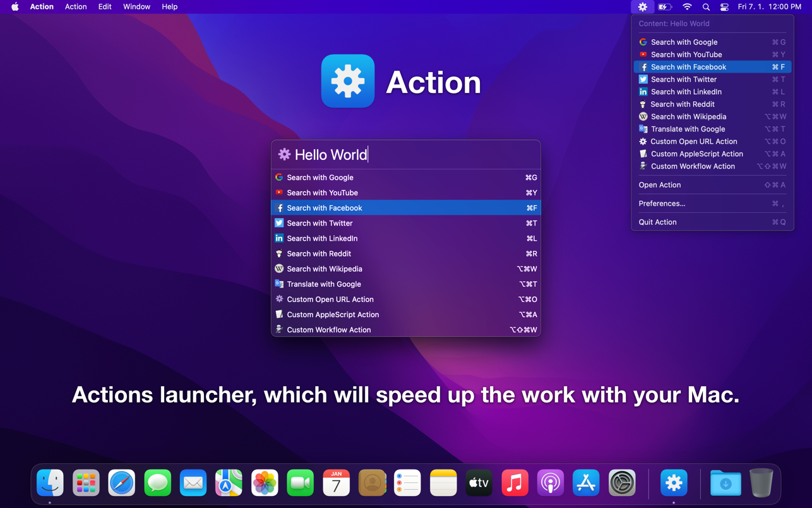Choose Search with LinkedIn in dropdown menu
Viewport: 812px width, 508px height.
coord(712,92)
